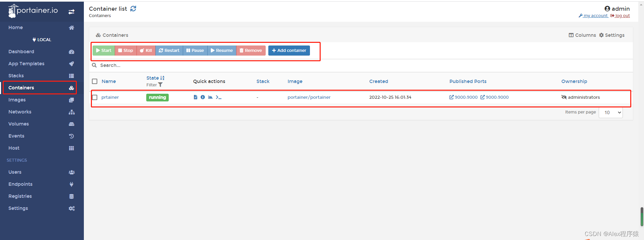View stats chart for prtainer container

pos(210,97)
